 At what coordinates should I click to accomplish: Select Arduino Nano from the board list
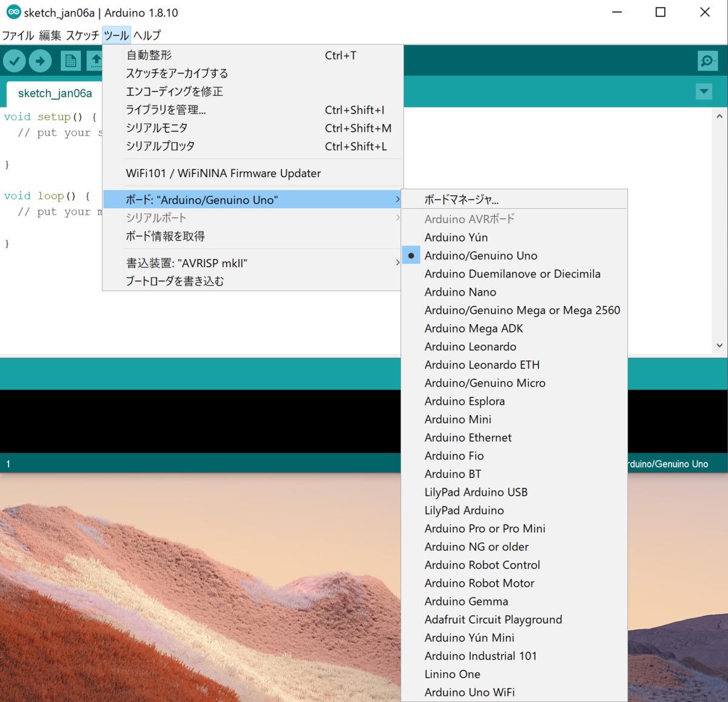[x=460, y=292]
